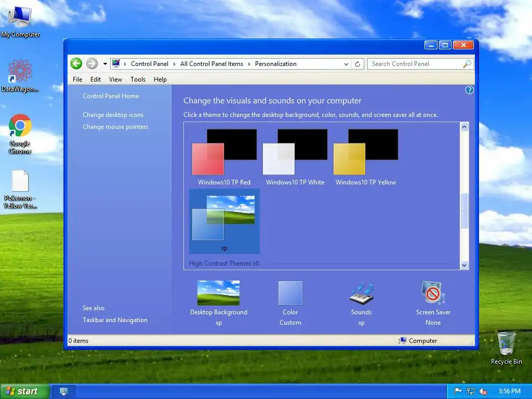Screen dimensions: 532x399
Task: Click the 3:56 PM clock
Action: (509, 391)
